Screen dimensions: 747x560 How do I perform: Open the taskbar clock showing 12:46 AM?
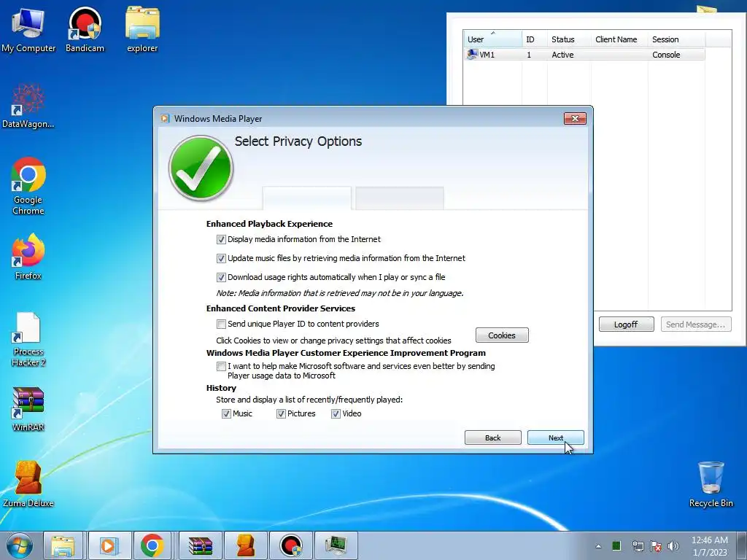coord(709,546)
